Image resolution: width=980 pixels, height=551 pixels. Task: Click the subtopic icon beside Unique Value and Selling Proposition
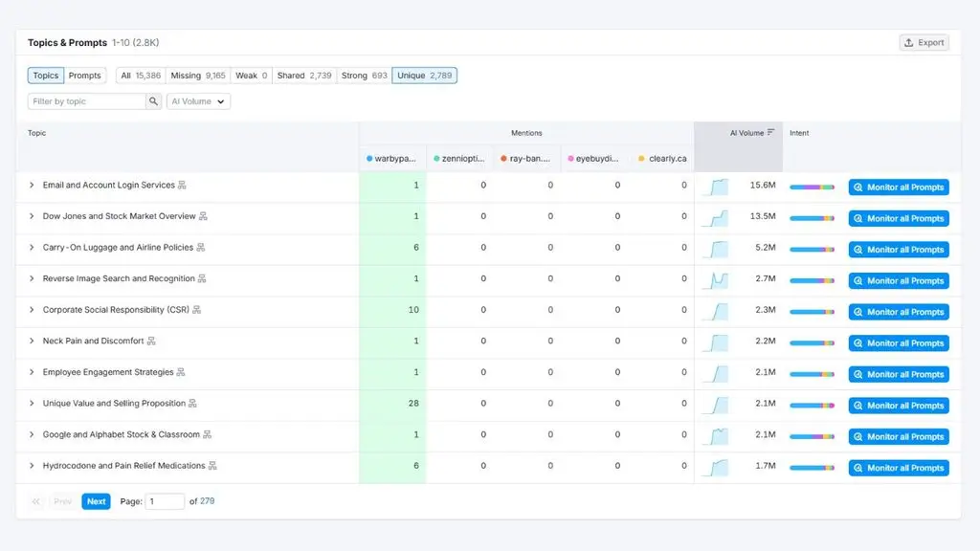click(192, 404)
